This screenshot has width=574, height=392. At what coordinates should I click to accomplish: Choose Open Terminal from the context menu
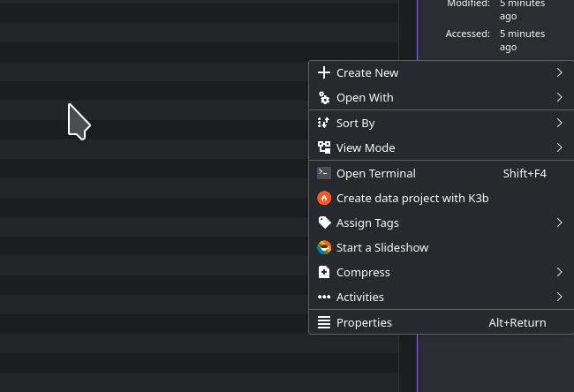point(376,173)
